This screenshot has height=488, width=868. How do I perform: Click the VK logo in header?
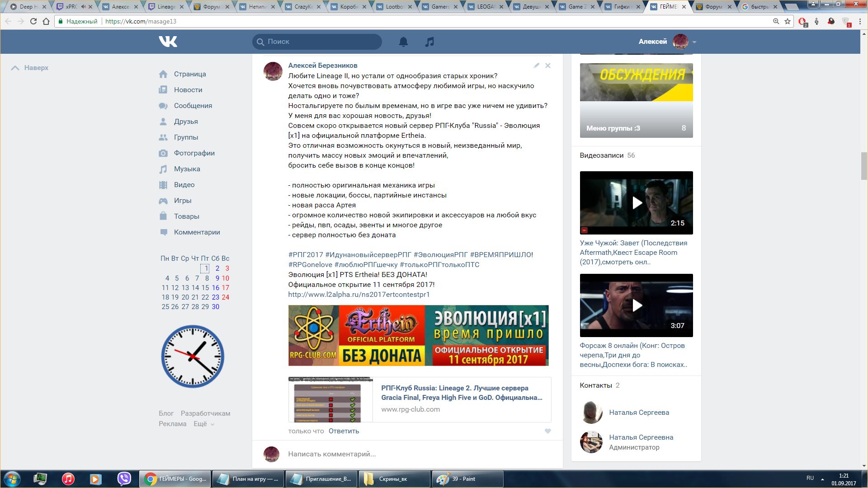pos(168,42)
